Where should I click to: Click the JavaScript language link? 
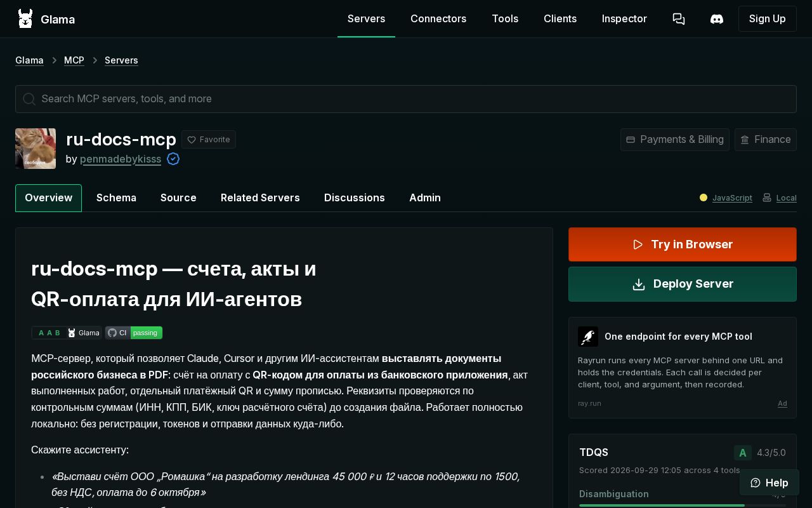pyautogui.click(x=732, y=198)
